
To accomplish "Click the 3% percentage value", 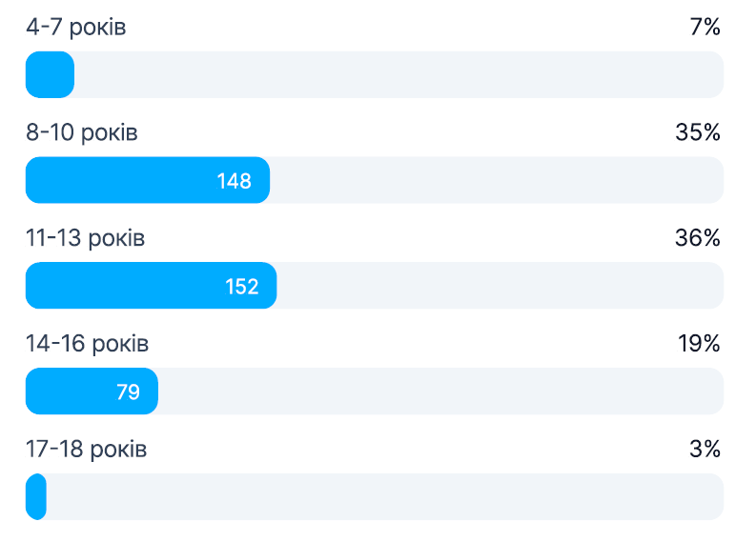I will 705,449.
